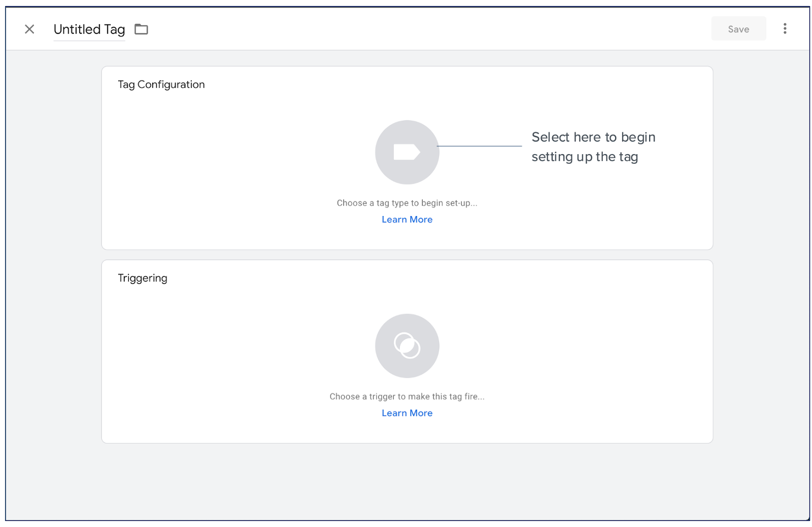Viewport: 812px width, 527px height.
Task: Choose a trigger via overlapping circles icon
Action: [407, 346]
